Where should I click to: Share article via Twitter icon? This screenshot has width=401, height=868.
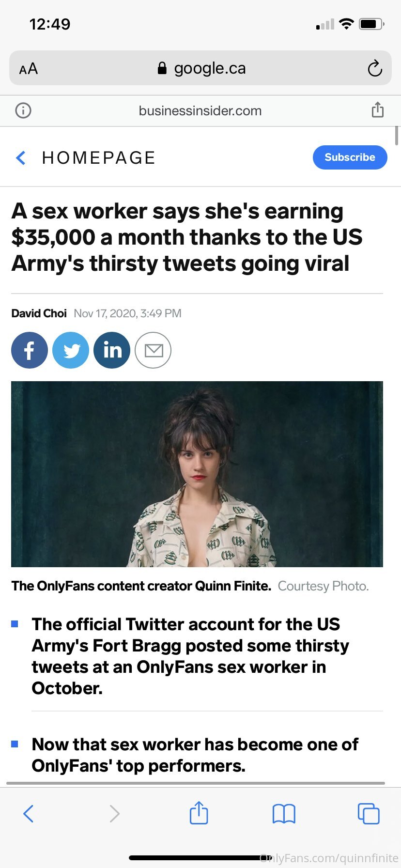point(71,350)
